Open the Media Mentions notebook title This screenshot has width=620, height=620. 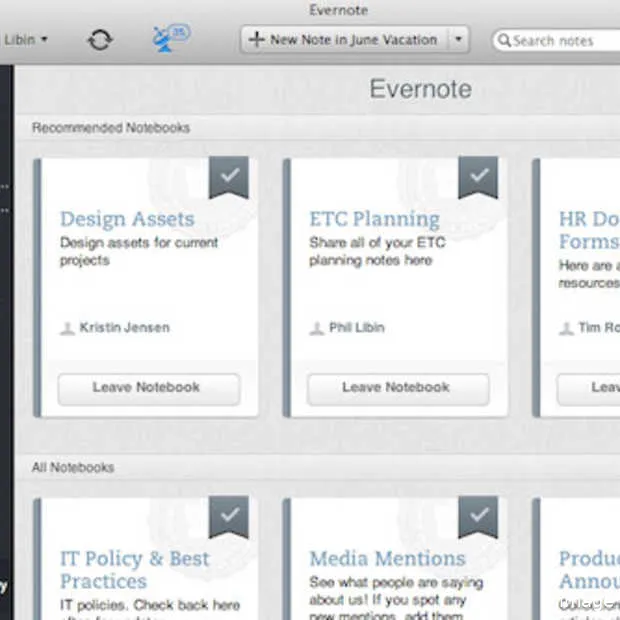[x=388, y=559]
